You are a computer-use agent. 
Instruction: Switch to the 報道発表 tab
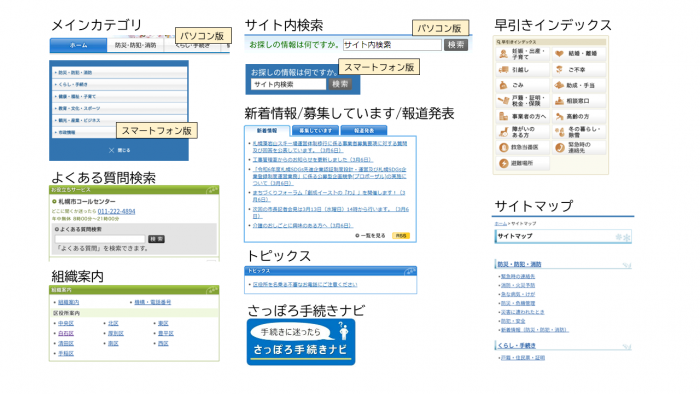364,131
